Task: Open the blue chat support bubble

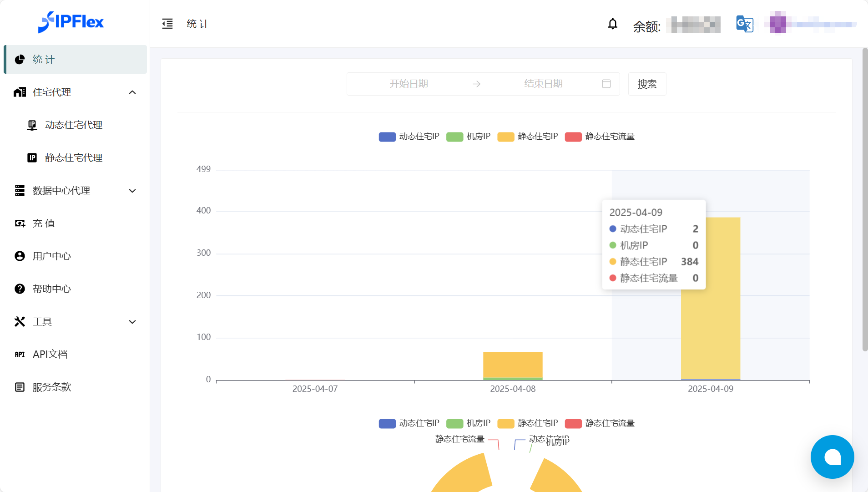Action: (832, 456)
